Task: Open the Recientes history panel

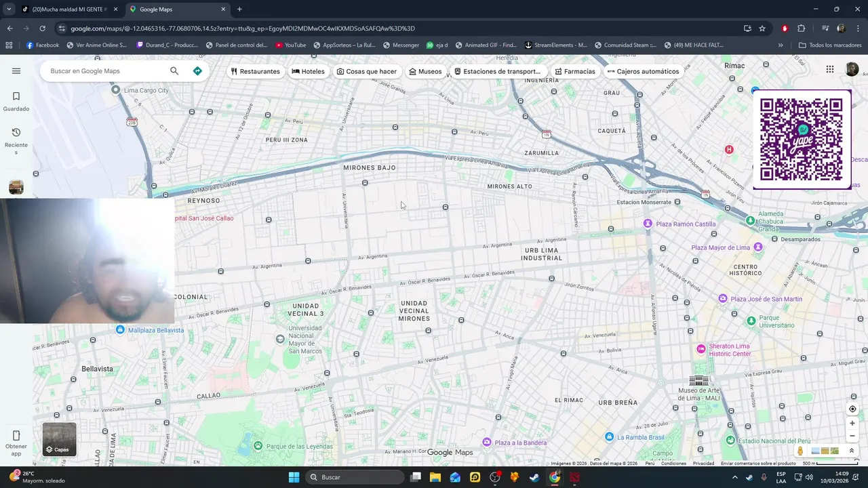Action: click(16, 140)
